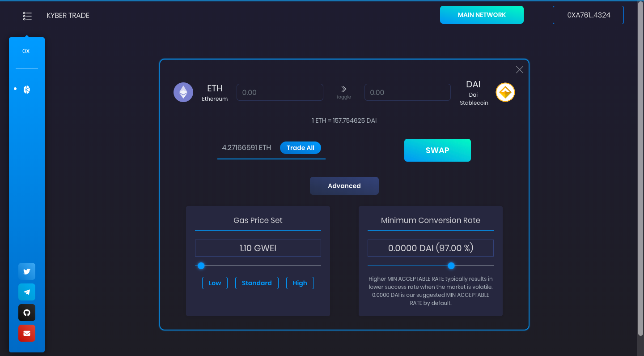Focus the ETH amount input field
This screenshot has width=644, height=356.
(x=280, y=92)
